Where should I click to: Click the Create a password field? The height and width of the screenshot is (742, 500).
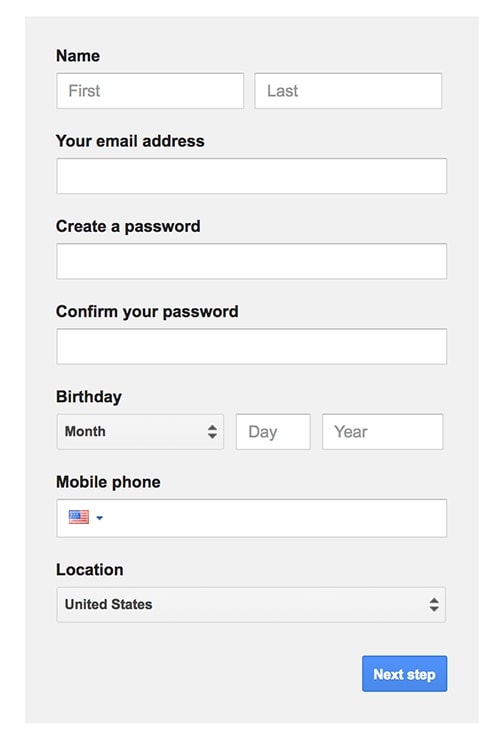pos(252,261)
